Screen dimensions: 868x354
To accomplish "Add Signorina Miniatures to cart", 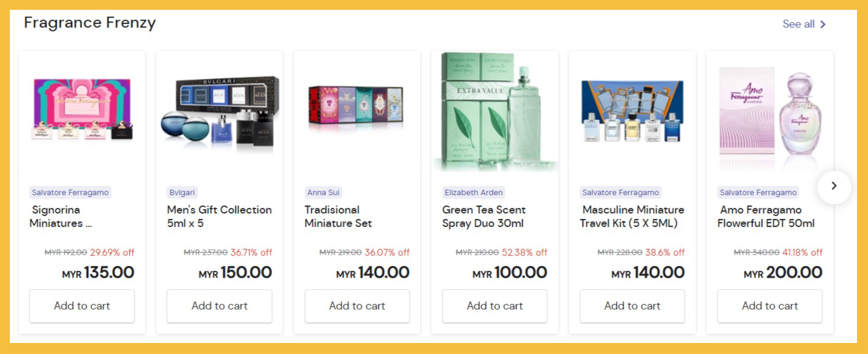I will [x=82, y=306].
